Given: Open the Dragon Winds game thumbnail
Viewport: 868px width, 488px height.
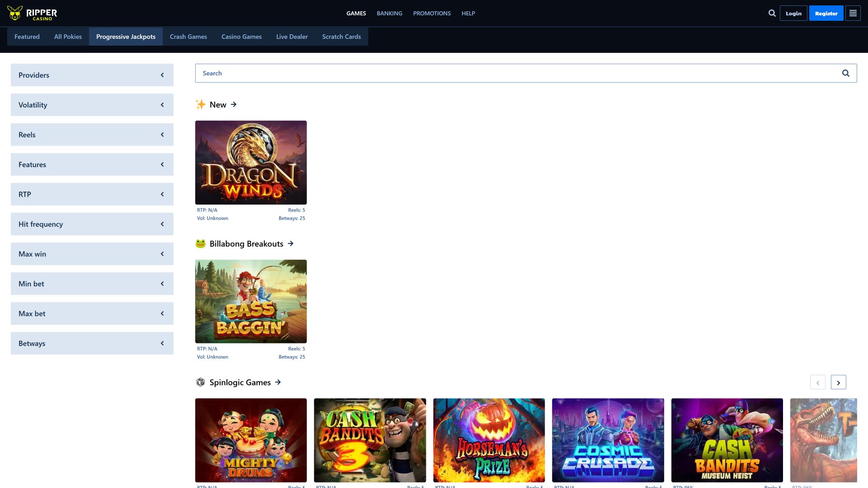Looking at the screenshot, I should (251, 162).
